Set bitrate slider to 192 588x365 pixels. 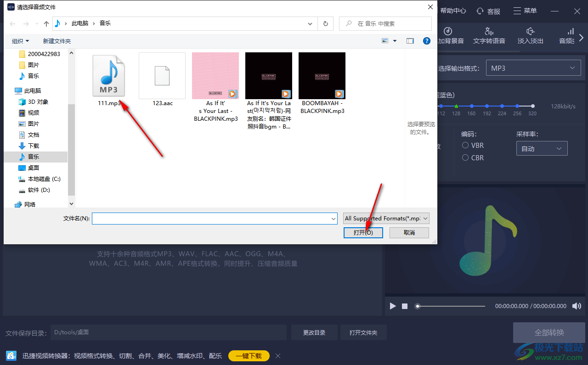pos(487,106)
